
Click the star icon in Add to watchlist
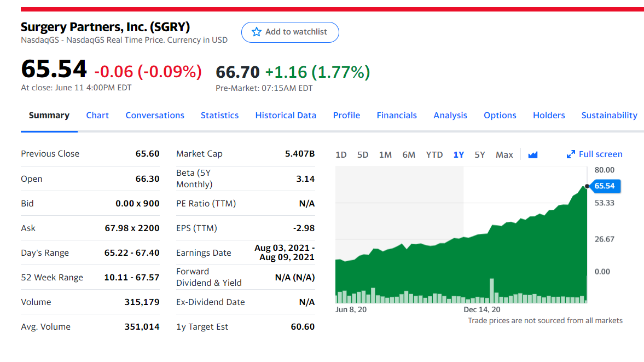[x=256, y=32]
